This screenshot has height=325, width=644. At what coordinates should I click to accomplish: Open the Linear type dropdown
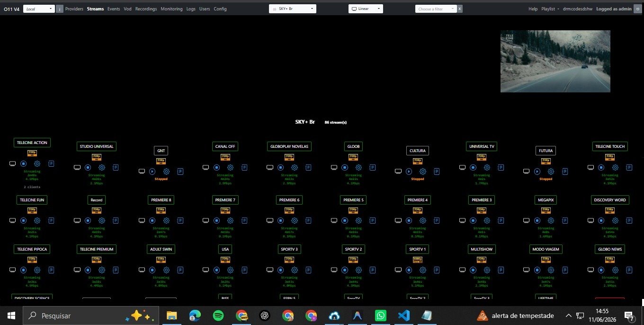[366, 9]
